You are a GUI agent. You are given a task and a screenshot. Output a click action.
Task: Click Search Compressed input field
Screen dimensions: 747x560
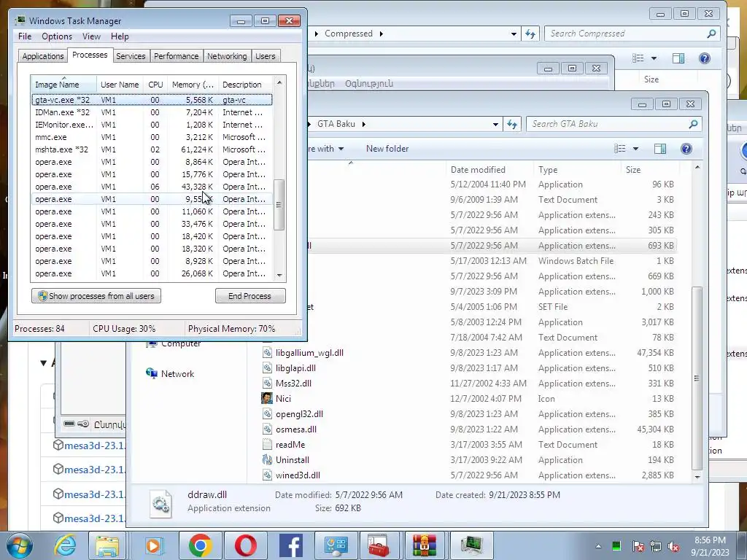pyautogui.click(x=625, y=34)
